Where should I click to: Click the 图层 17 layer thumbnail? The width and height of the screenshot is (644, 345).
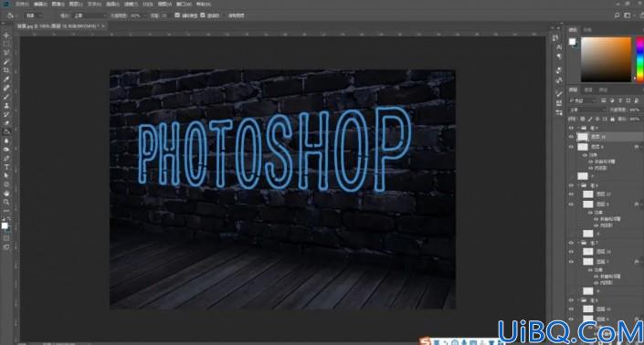click(x=587, y=194)
